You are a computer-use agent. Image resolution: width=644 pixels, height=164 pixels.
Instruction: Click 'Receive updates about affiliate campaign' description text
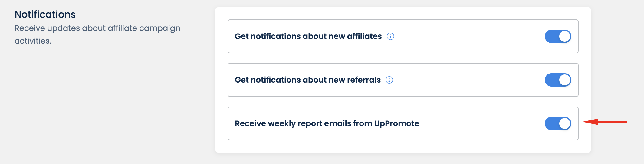point(97,28)
